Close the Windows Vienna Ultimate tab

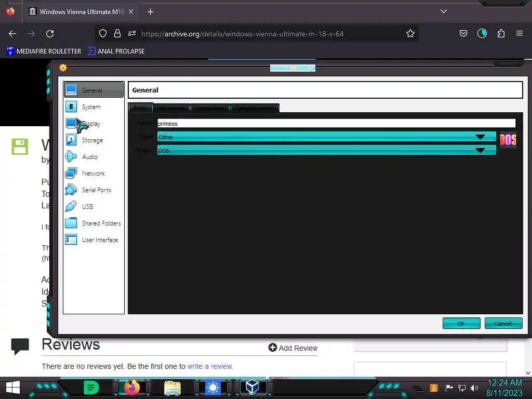click(131, 11)
